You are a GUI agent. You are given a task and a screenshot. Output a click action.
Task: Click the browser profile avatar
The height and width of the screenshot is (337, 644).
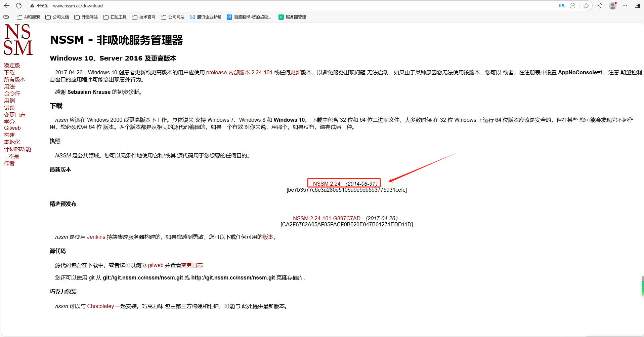pyautogui.click(x=612, y=6)
